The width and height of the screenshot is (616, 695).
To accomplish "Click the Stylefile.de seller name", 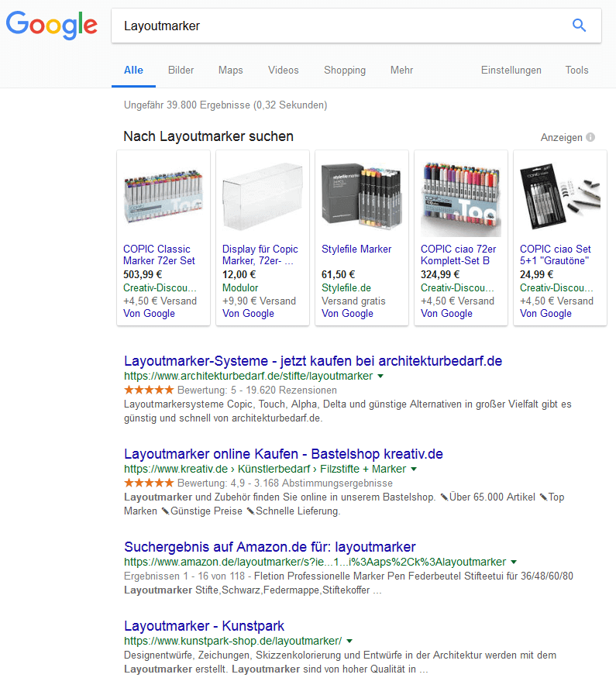I will [346, 287].
